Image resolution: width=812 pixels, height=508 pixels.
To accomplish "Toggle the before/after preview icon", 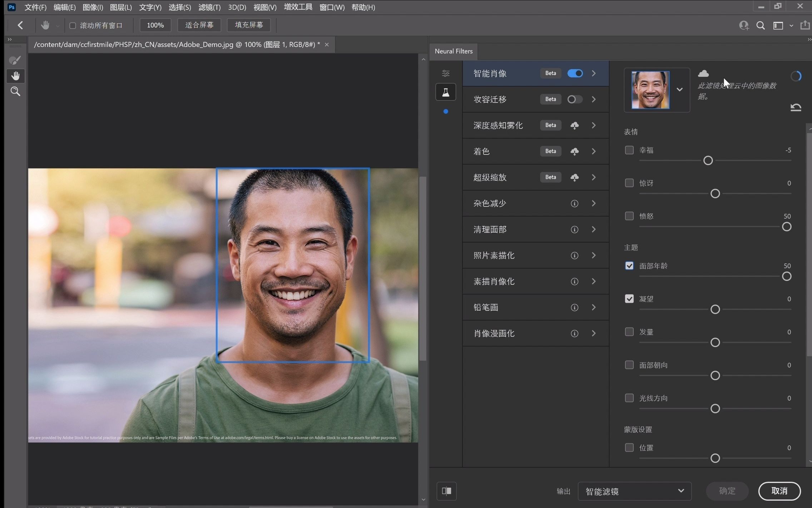I will pos(446,491).
